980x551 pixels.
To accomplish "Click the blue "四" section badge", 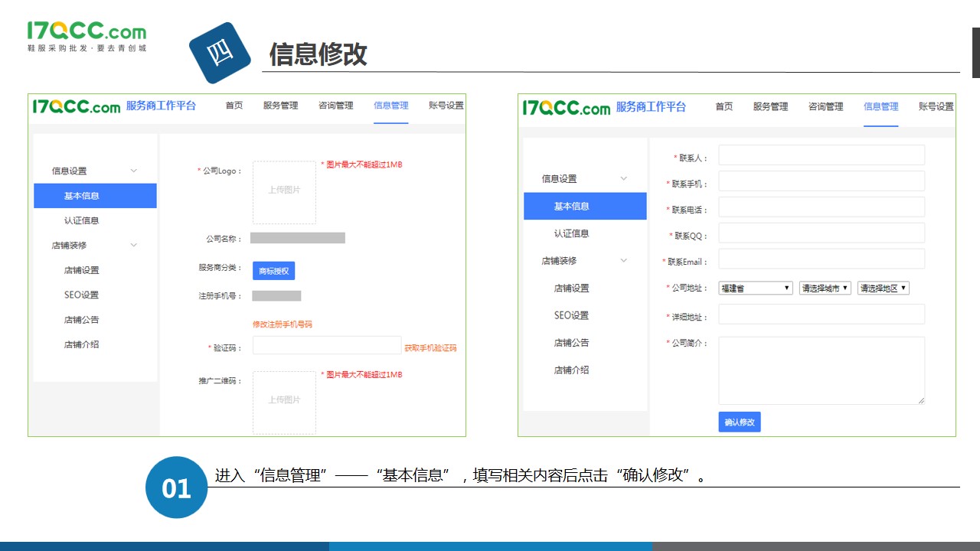I will [x=220, y=53].
